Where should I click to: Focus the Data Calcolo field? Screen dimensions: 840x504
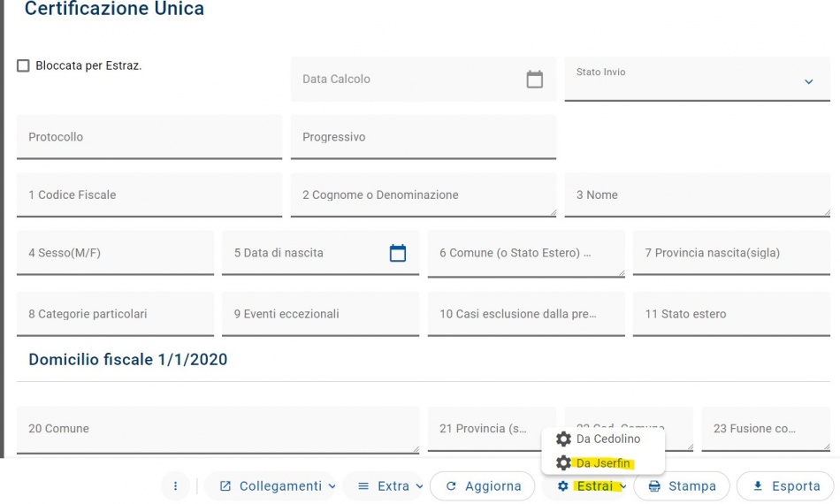click(x=424, y=79)
